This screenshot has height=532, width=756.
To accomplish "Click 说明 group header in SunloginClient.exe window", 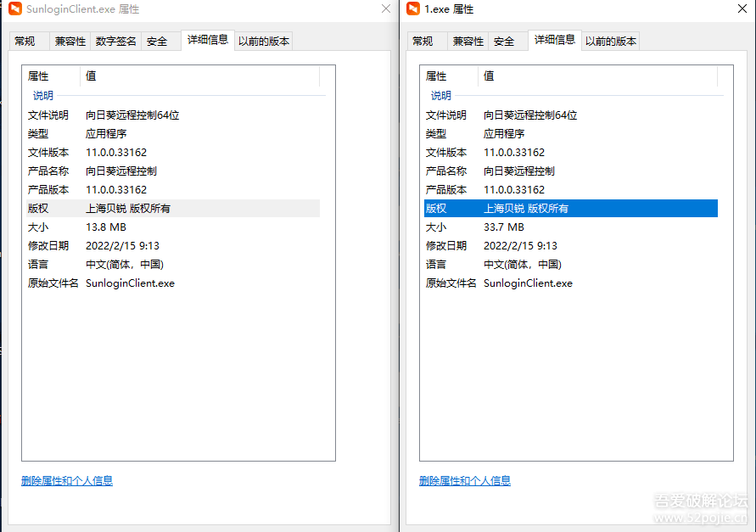I will [x=43, y=96].
